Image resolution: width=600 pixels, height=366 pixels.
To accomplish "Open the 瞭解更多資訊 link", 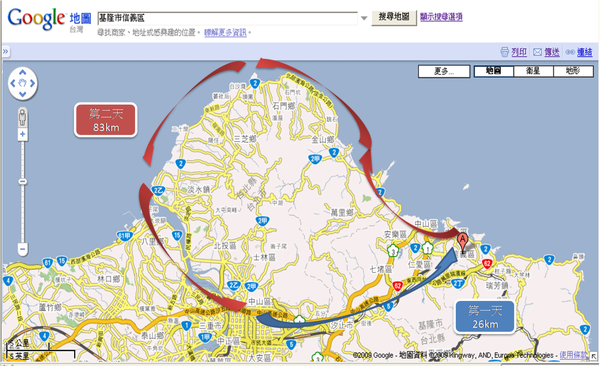I will click(x=225, y=33).
